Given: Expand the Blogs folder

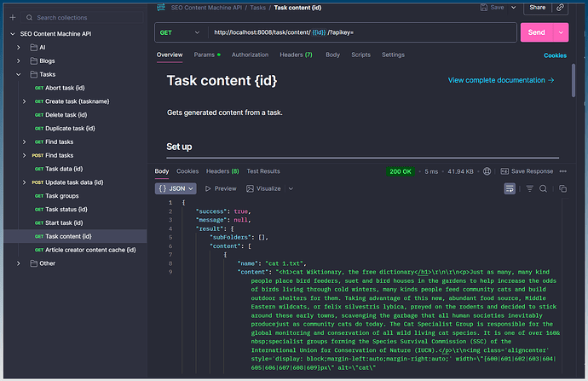Looking at the screenshot, I should pyautogui.click(x=20, y=61).
